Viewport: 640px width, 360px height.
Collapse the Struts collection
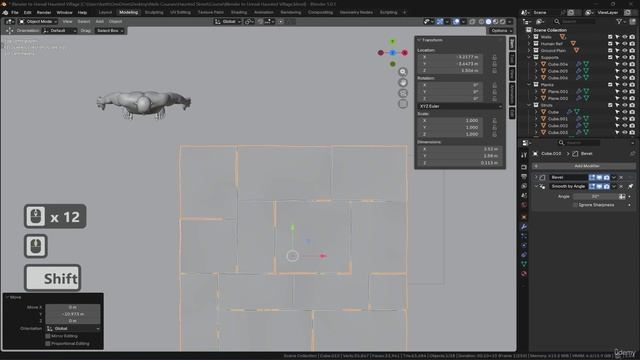pyautogui.click(x=529, y=105)
